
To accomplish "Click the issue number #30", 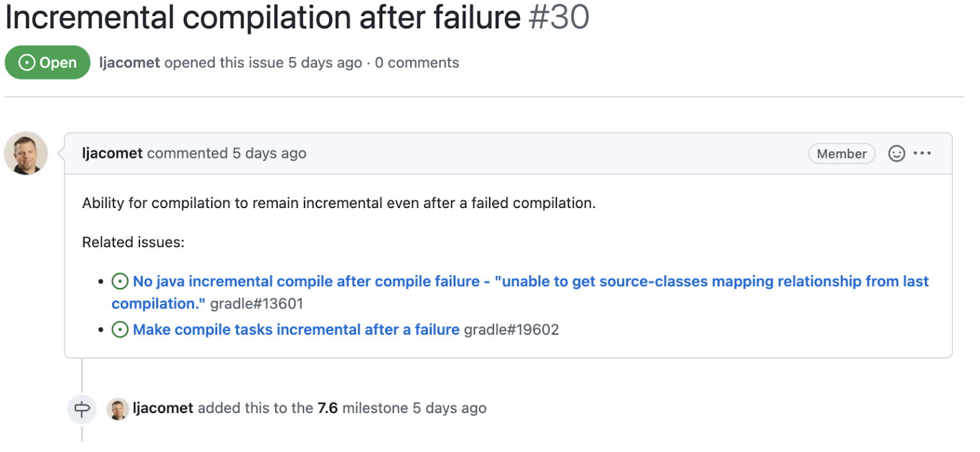I will click(x=559, y=18).
